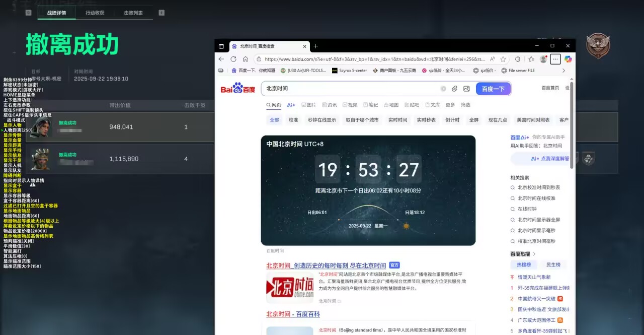Click the camera image-search icon in search box

[466, 89]
